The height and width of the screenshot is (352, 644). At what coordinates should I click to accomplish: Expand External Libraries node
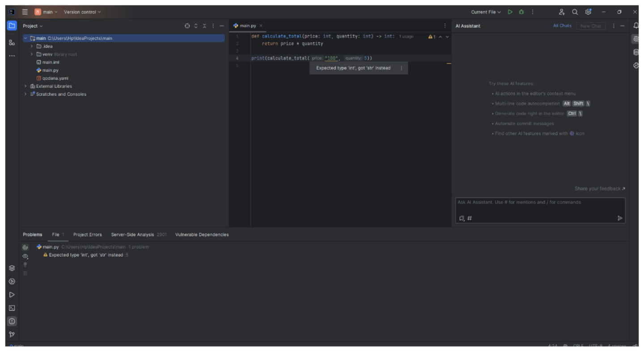coord(25,86)
